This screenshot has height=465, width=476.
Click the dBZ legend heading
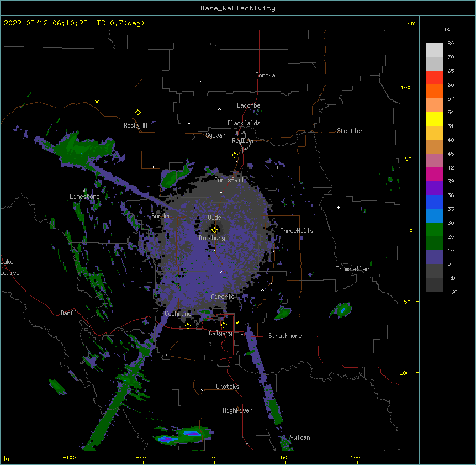[x=447, y=29]
